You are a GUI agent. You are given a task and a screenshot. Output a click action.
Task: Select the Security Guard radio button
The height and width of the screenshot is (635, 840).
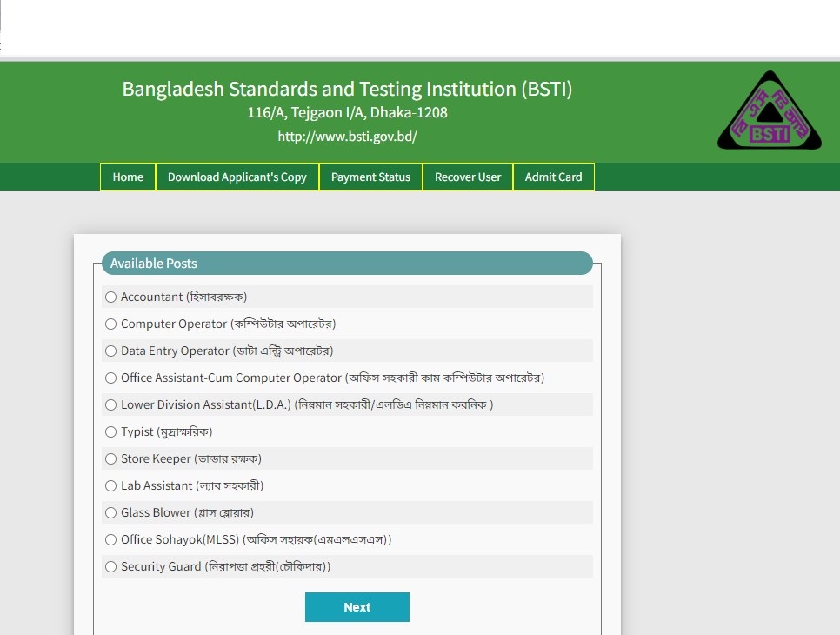pos(111,566)
